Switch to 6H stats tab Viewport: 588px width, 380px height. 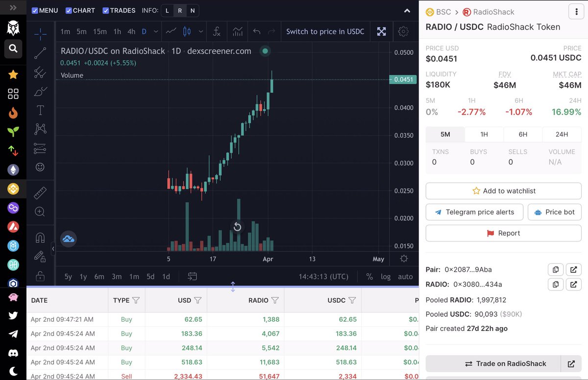(x=523, y=134)
